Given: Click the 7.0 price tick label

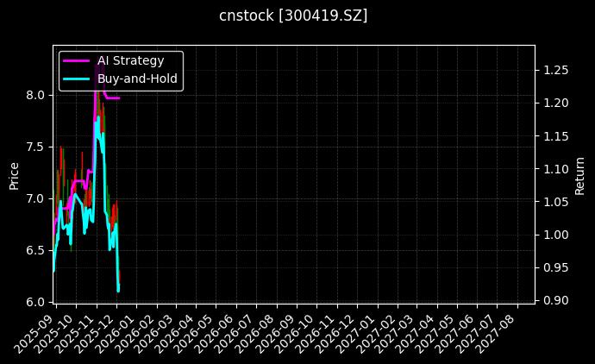Looking at the screenshot, I should [x=35, y=198].
